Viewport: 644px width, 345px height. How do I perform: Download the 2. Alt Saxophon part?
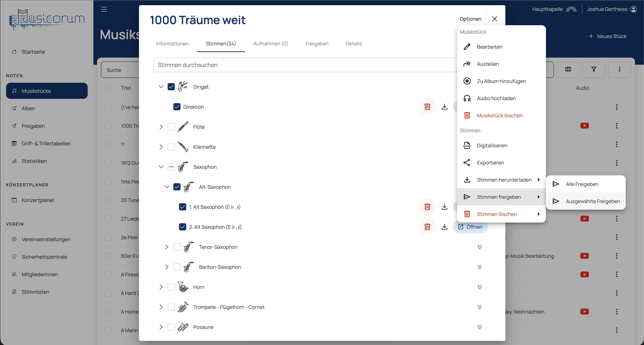point(444,227)
